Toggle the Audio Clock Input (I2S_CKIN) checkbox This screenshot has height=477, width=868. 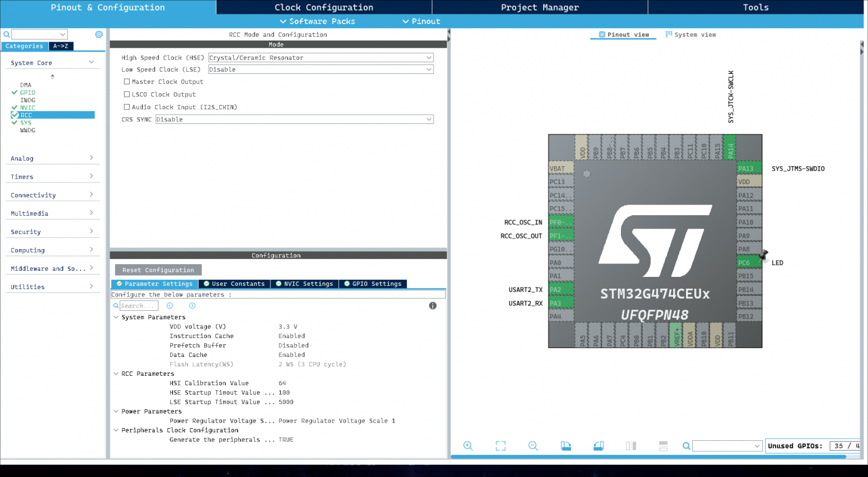tap(127, 107)
